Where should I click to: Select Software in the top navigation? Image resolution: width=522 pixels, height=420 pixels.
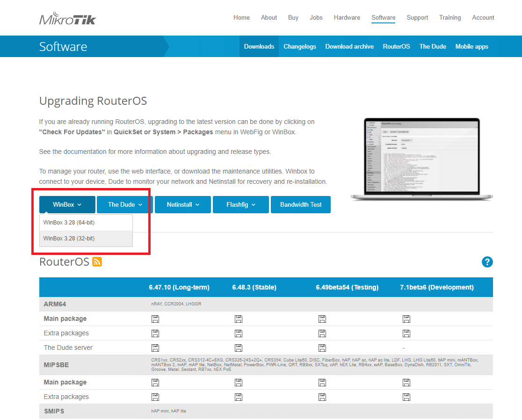(384, 18)
